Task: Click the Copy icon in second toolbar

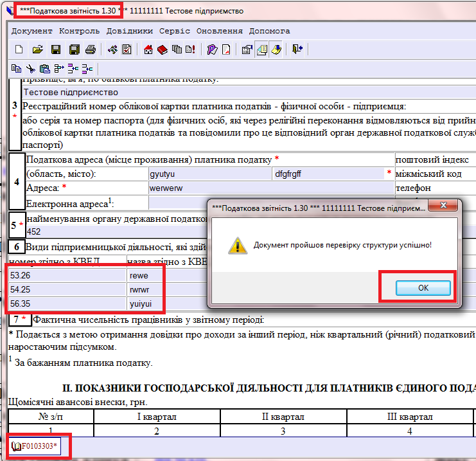Action: pos(17,69)
